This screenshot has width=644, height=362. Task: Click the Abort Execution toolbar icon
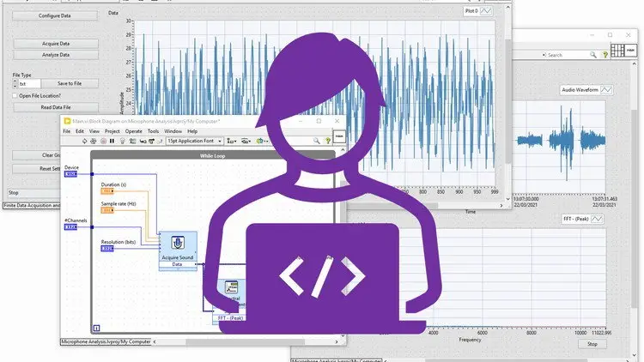pos(103,142)
